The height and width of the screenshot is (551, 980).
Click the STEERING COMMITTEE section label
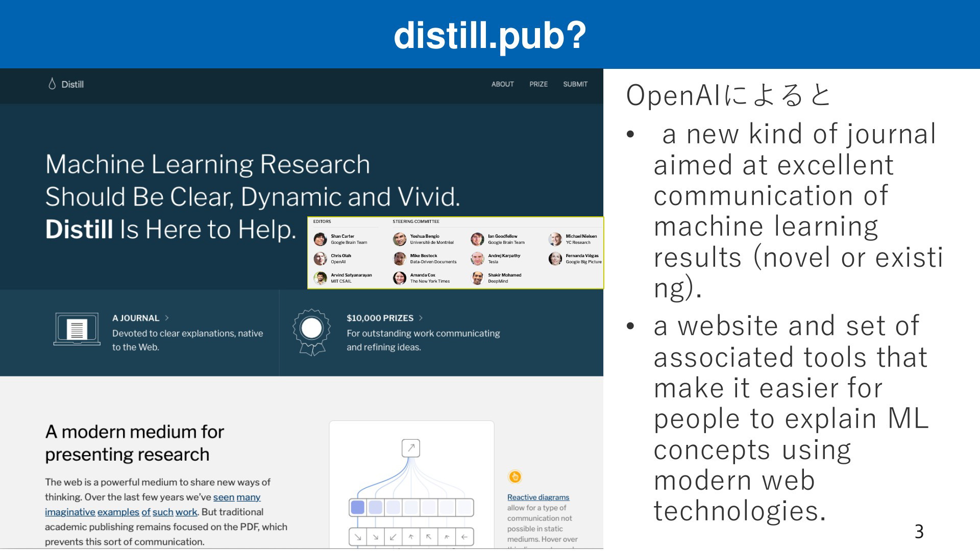pos(416,221)
